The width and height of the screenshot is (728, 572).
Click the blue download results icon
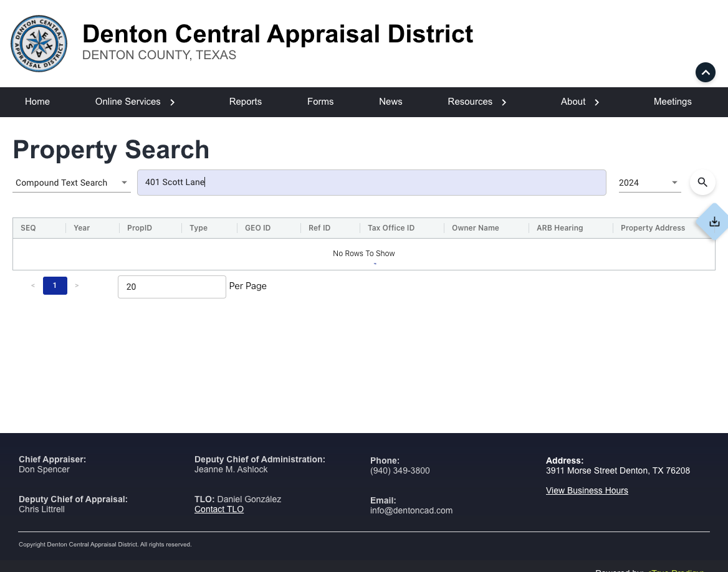pos(714,222)
